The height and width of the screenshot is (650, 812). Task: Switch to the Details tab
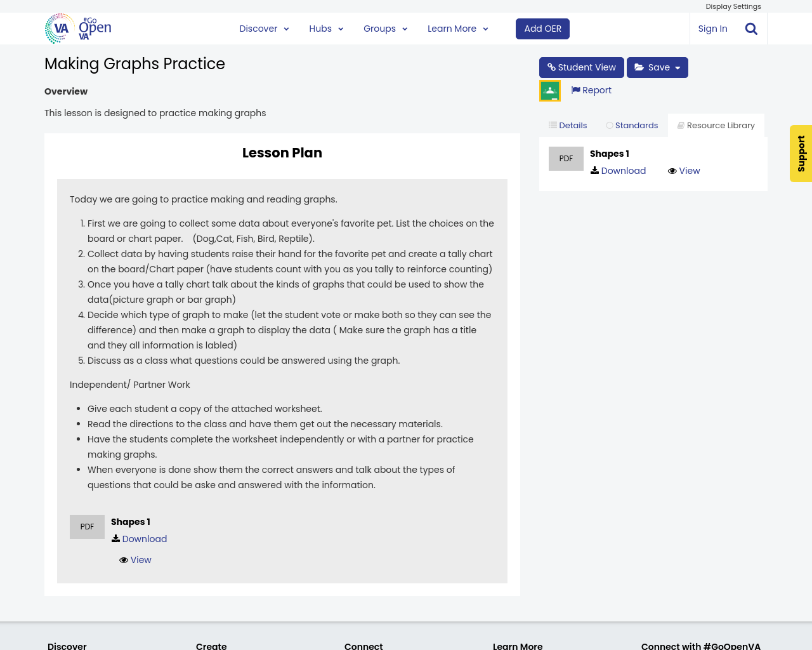[568, 126]
